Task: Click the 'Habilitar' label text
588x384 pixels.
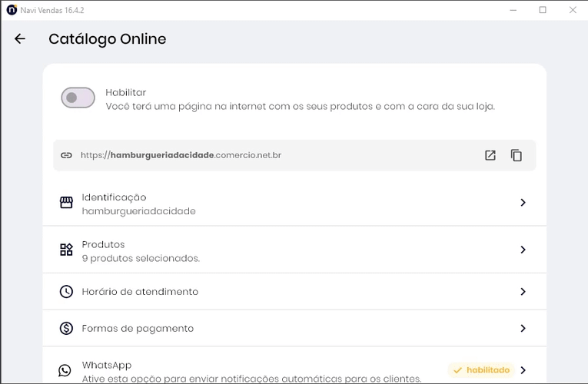Action: pos(125,92)
